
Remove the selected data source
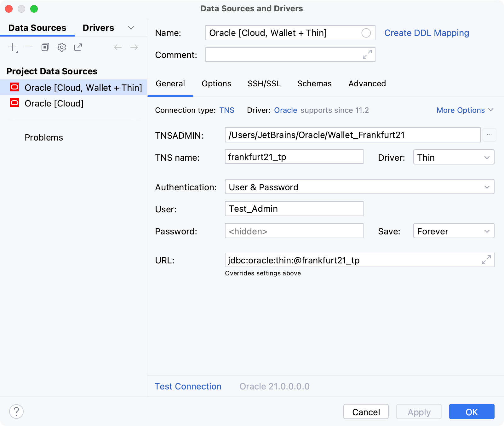pos(29,47)
